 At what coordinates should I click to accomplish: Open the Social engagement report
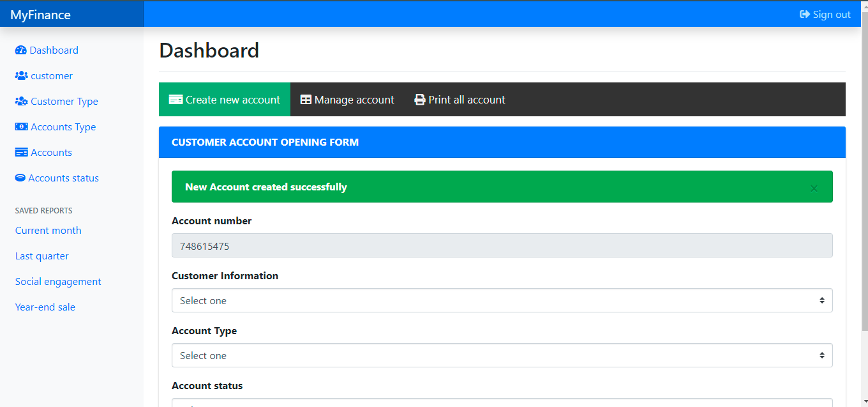click(x=57, y=281)
